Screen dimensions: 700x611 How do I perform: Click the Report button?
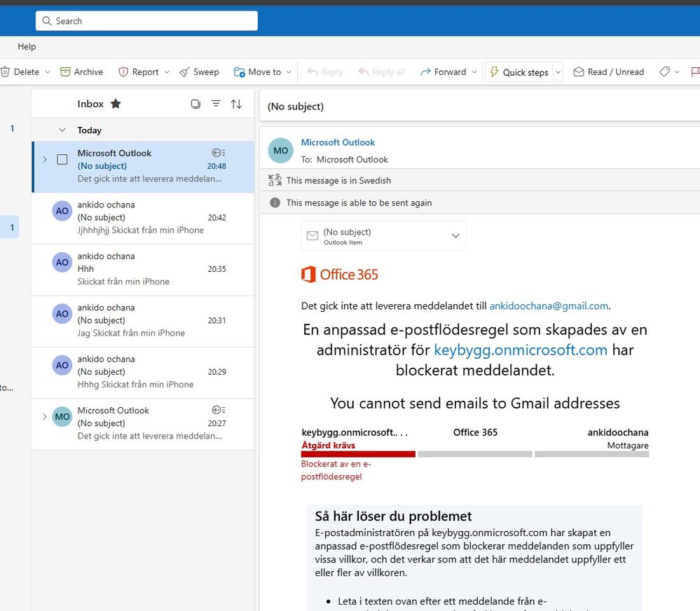[139, 72]
